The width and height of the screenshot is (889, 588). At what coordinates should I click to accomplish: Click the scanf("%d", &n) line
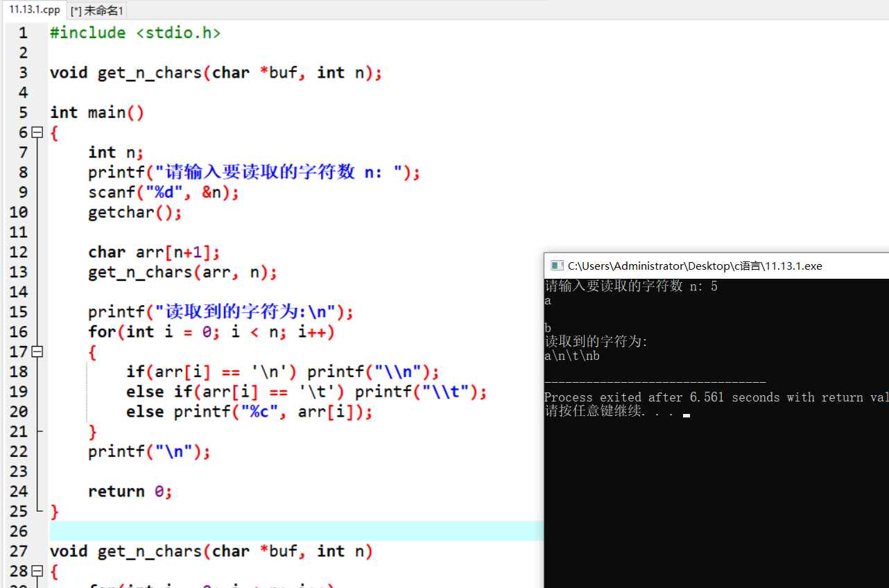click(164, 192)
